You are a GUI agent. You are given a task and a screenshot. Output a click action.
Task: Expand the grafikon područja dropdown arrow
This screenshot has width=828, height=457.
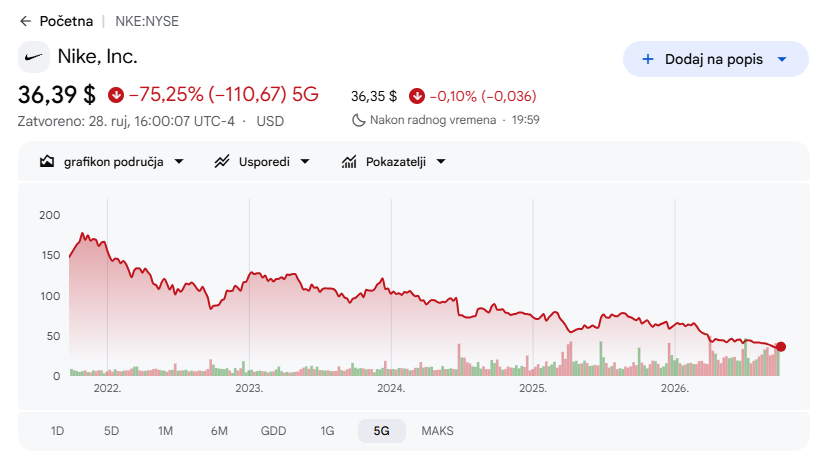pos(179,162)
